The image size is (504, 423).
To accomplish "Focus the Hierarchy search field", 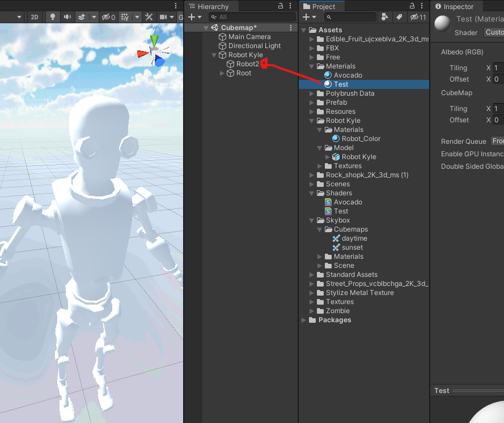I will point(252,17).
